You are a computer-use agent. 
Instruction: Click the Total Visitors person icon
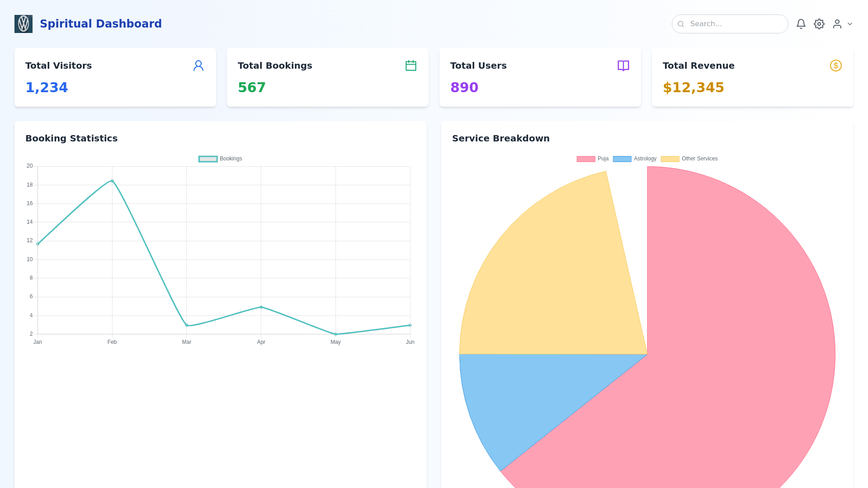(198, 66)
